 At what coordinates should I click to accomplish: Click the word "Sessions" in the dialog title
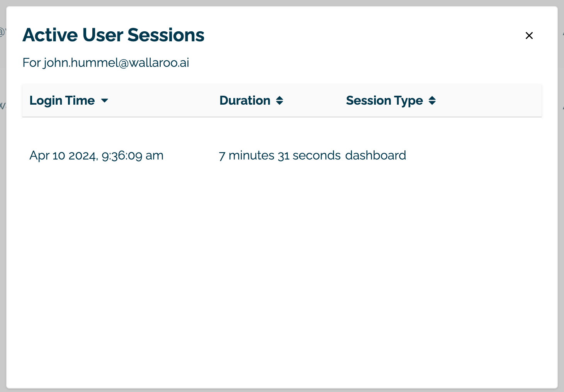click(x=166, y=35)
